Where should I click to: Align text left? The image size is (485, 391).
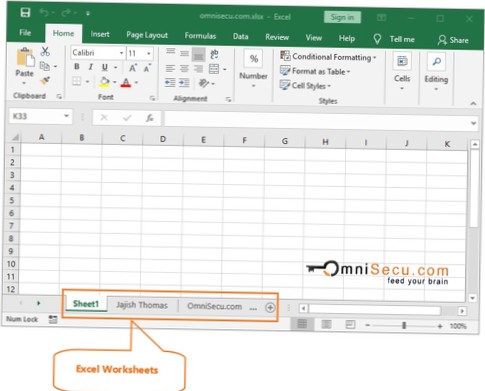tap(170, 68)
